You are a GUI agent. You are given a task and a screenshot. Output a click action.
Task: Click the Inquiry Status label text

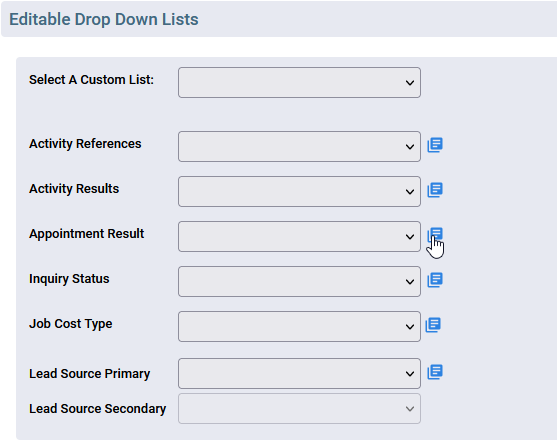tap(69, 279)
